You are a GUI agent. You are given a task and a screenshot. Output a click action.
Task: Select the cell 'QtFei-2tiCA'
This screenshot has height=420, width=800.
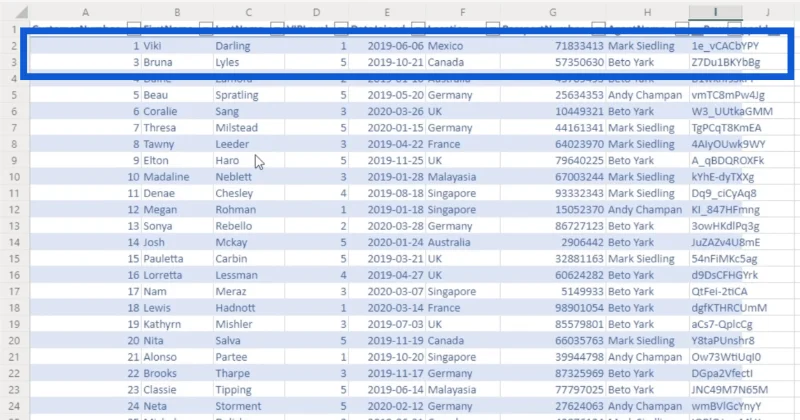click(719, 291)
